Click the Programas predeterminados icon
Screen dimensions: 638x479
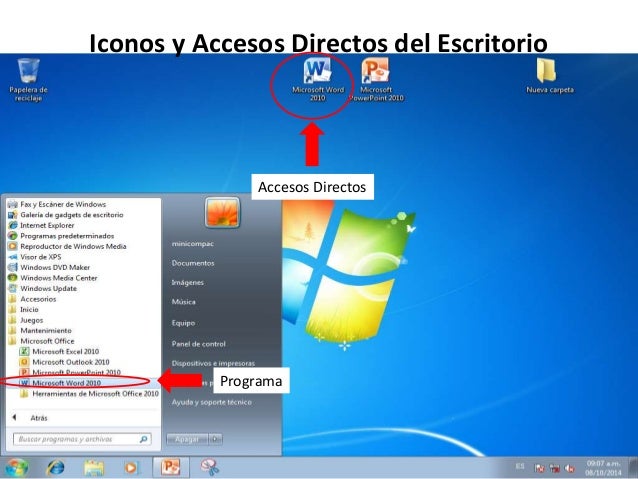tap(13, 236)
